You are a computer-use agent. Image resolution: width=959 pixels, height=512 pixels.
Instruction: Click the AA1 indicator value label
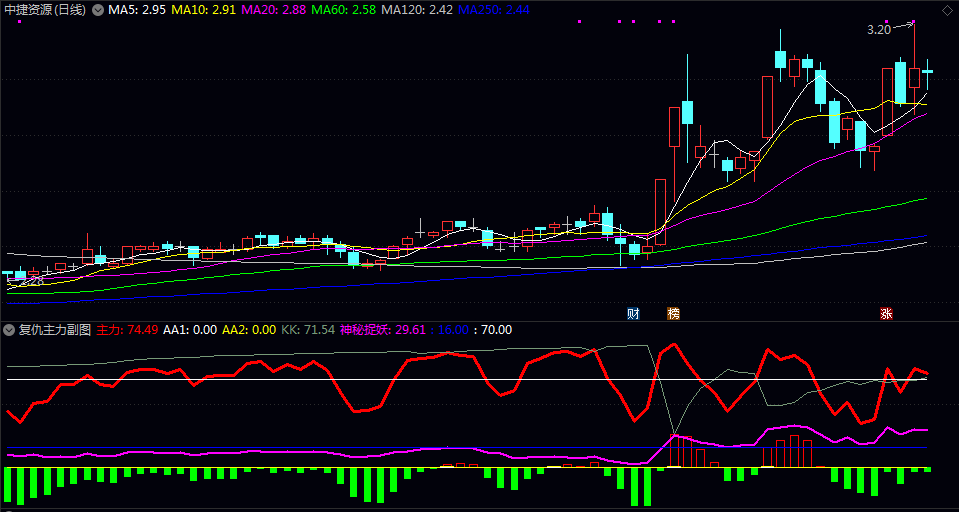190,329
